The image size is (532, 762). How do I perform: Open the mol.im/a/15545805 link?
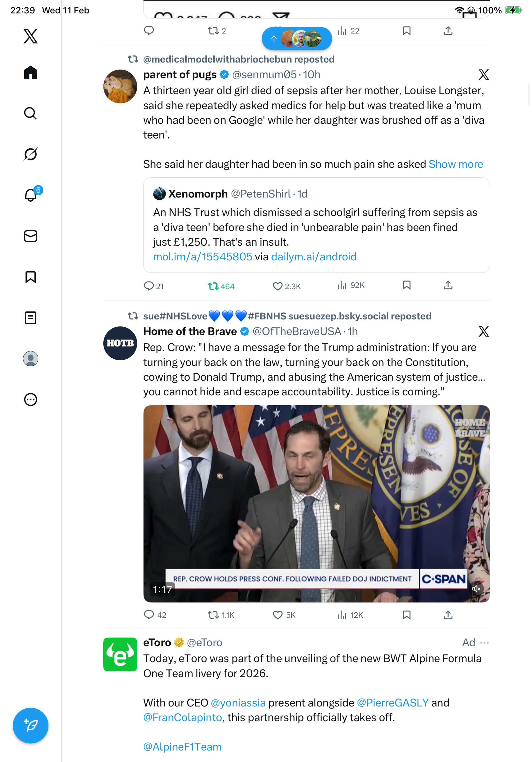(203, 257)
